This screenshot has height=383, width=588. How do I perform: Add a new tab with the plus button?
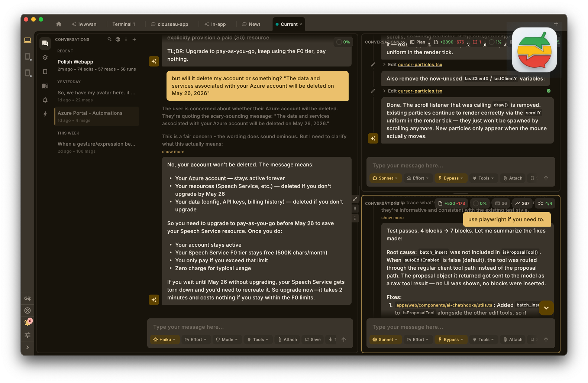[x=556, y=24]
